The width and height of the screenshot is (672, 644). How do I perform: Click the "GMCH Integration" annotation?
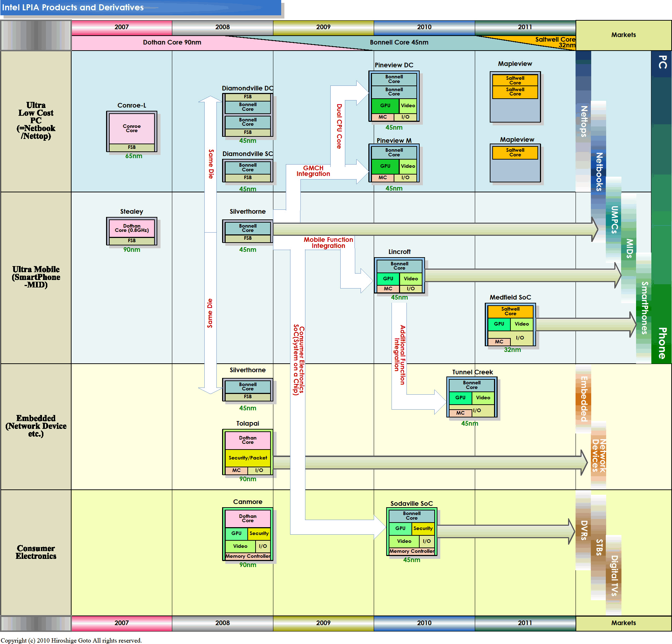[313, 171]
